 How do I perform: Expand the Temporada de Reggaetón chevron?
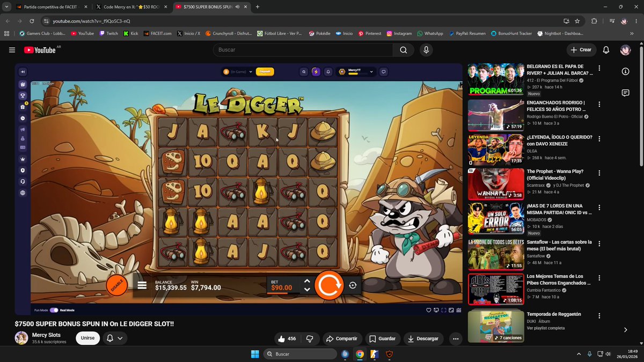[626, 330]
